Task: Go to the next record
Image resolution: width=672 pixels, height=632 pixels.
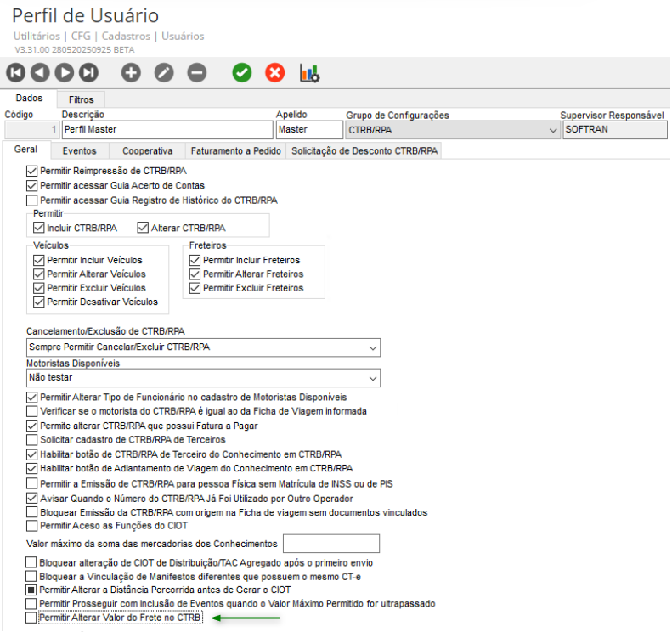Action: (65, 72)
